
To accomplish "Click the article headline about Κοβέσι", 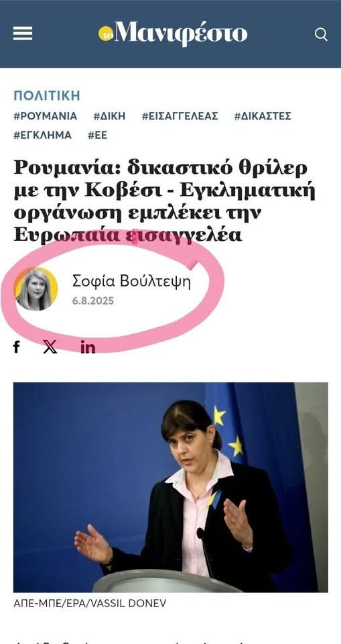I will [x=164, y=201].
